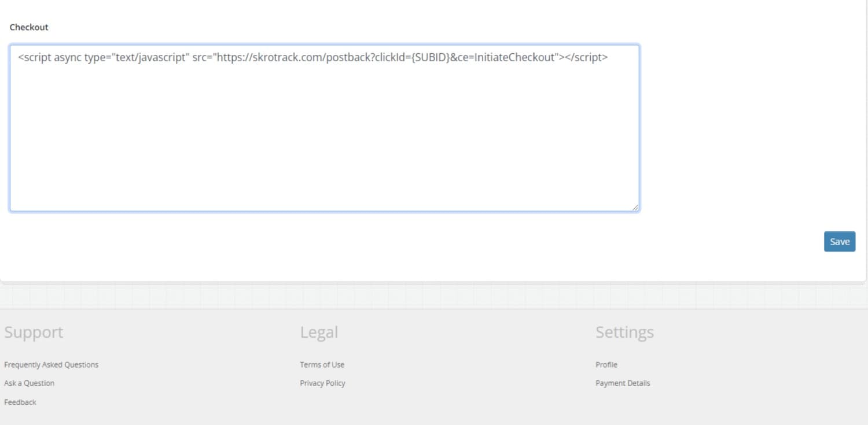Click the Save button

pyautogui.click(x=840, y=242)
